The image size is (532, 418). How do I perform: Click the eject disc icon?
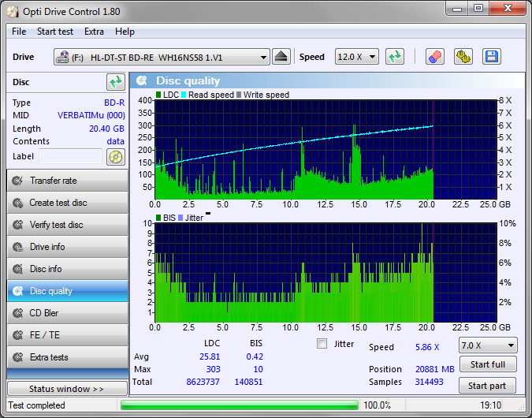tap(282, 57)
